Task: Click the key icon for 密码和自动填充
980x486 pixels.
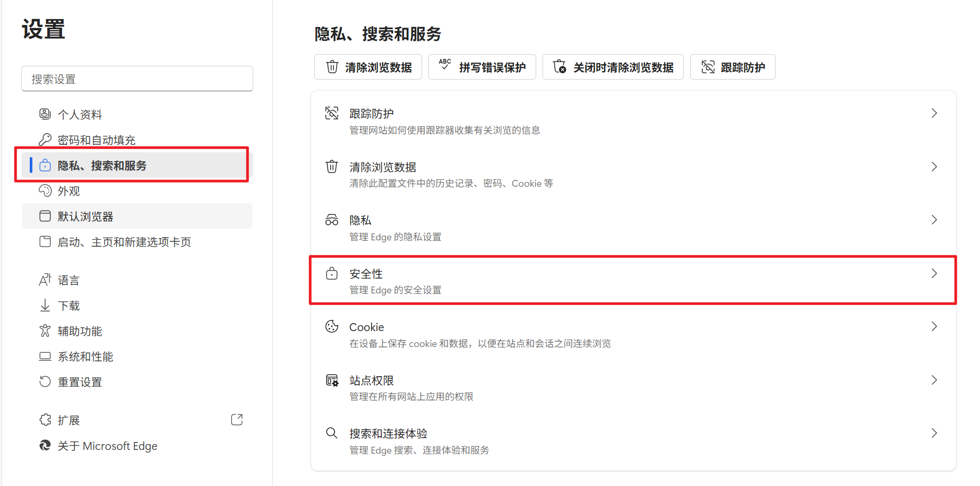Action: 45,140
